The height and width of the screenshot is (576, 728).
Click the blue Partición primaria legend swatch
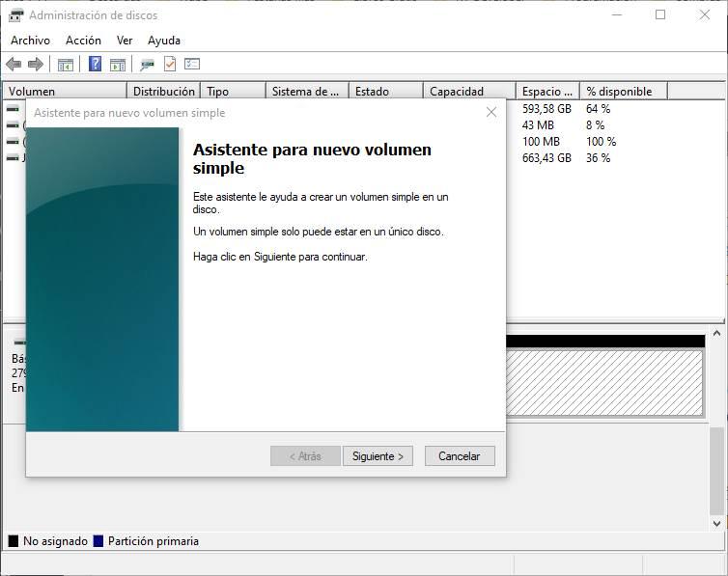tap(98, 540)
